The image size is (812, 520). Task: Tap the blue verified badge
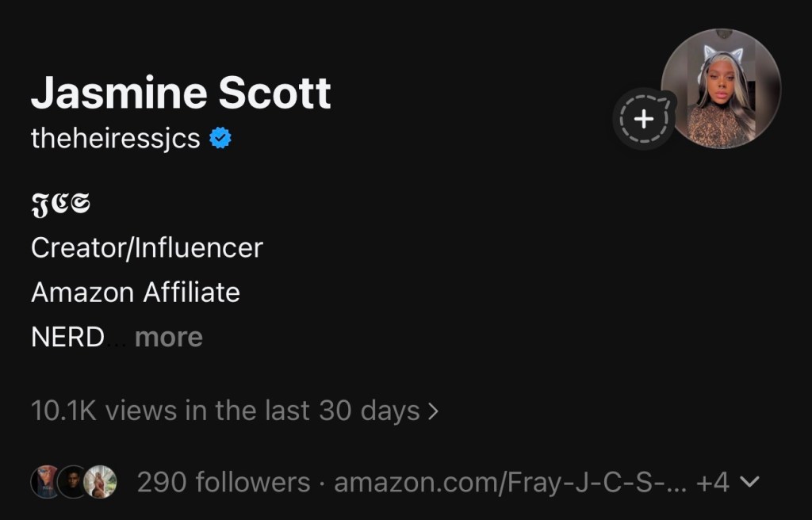pos(220,140)
